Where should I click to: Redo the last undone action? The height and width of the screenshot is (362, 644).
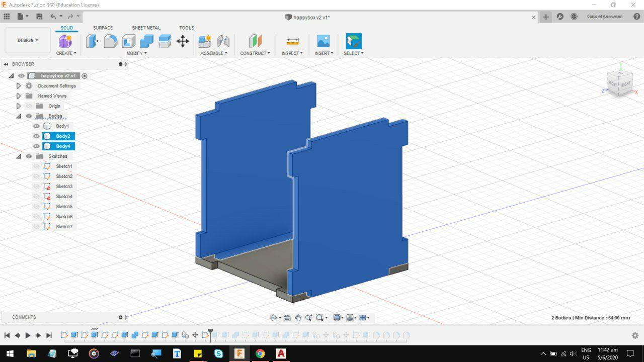[x=70, y=17]
